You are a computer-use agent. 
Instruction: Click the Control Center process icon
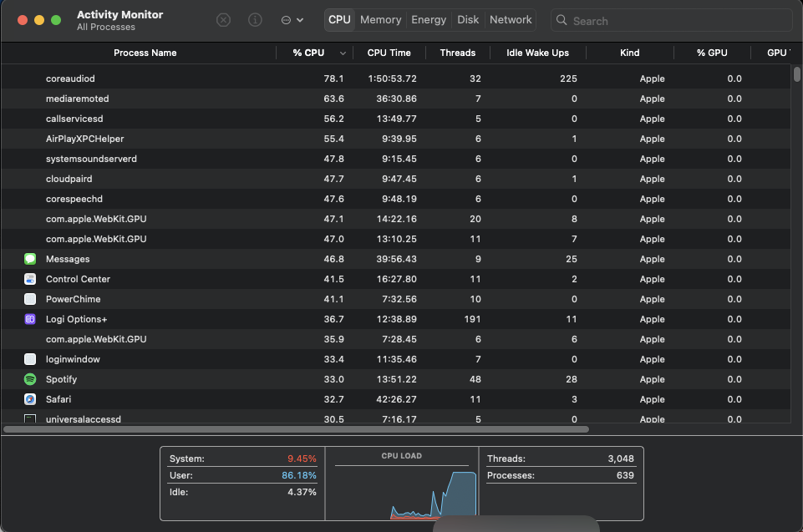pyautogui.click(x=30, y=279)
